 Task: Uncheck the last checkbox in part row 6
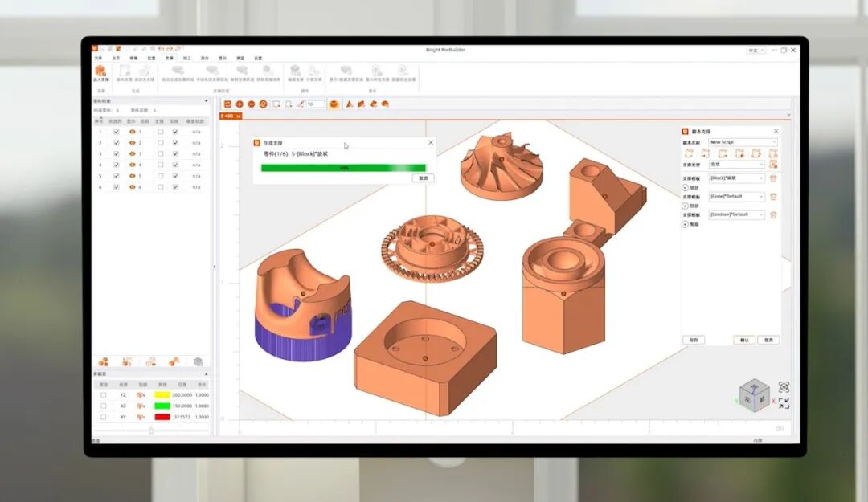[x=175, y=187]
